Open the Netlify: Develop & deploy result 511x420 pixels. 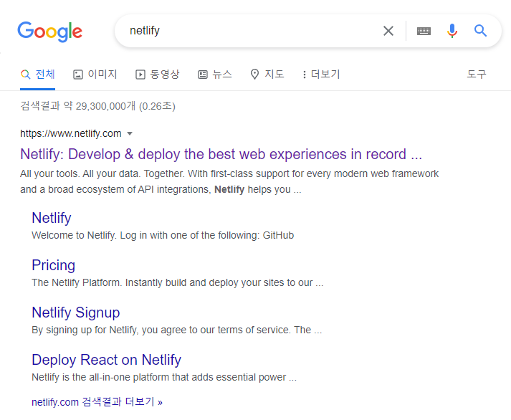click(221, 154)
